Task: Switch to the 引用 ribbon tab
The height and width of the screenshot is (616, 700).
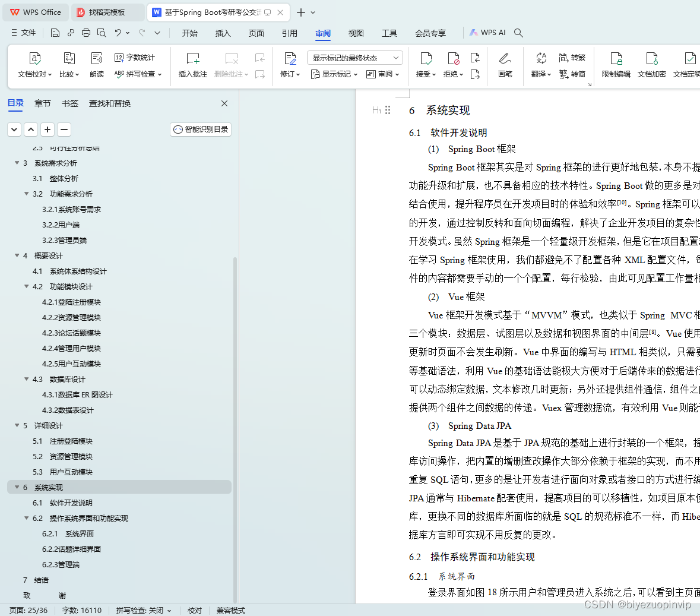Action: point(289,33)
